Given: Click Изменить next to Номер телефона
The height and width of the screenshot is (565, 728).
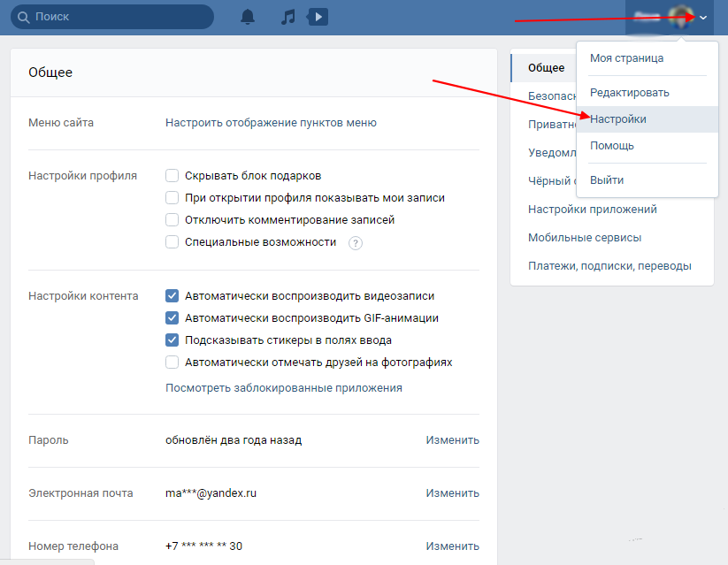Looking at the screenshot, I should click(452, 546).
